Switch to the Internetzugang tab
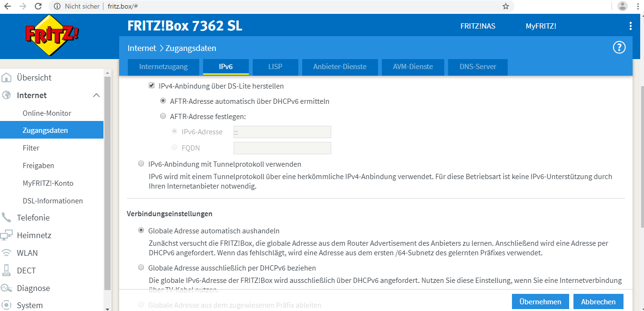Image resolution: width=644 pixels, height=311 pixels. pyautogui.click(x=164, y=67)
